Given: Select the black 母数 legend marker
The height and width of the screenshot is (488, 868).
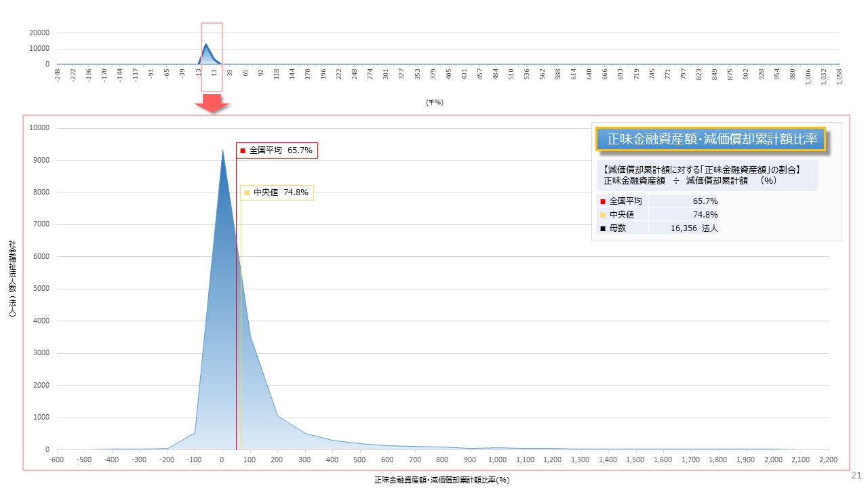Looking at the screenshot, I should click(x=601, y=228).
